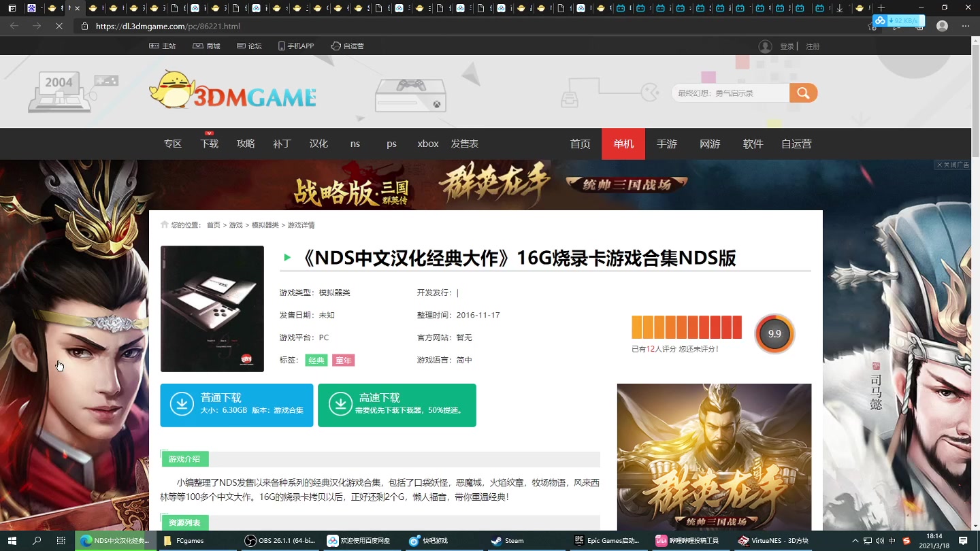Open the ns navigation item
The height and width of the screenshot is (551, 980).
click(355, 144)
